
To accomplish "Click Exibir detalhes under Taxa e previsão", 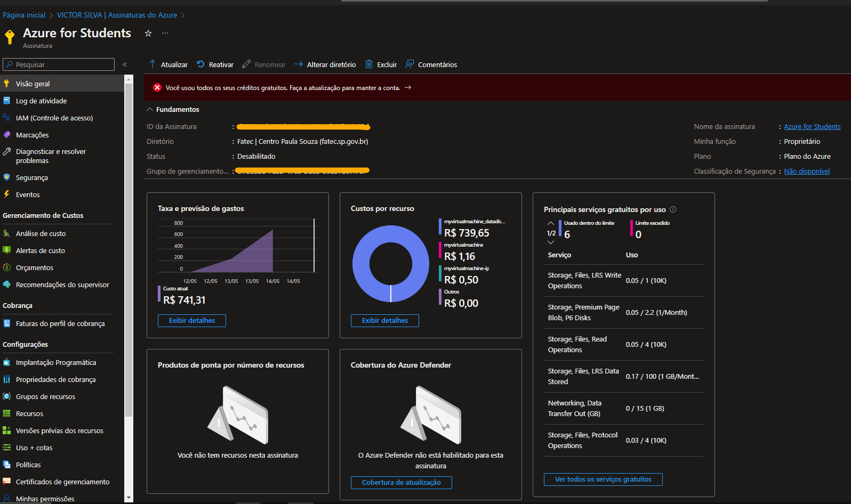I will [x=192, y=320].
